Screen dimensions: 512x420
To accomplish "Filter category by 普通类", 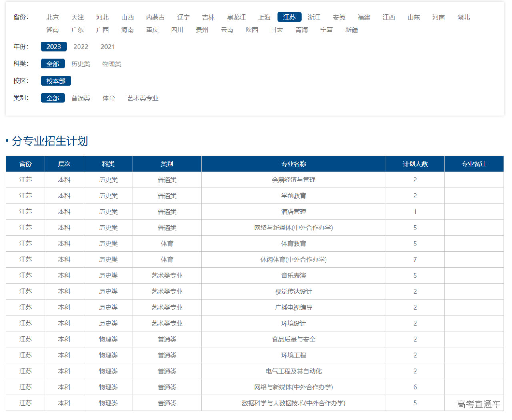I will (81, 98).
